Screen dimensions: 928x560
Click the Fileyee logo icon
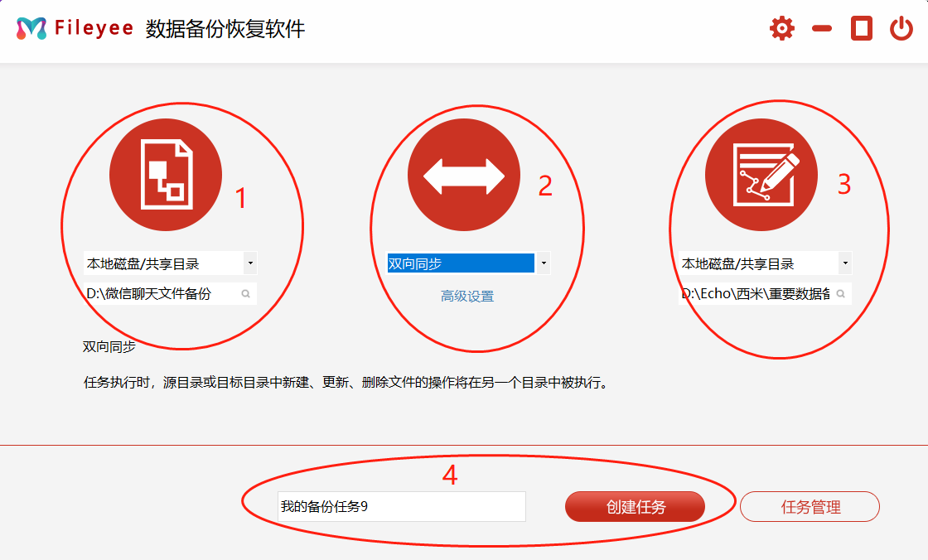[x=31, y=29]
